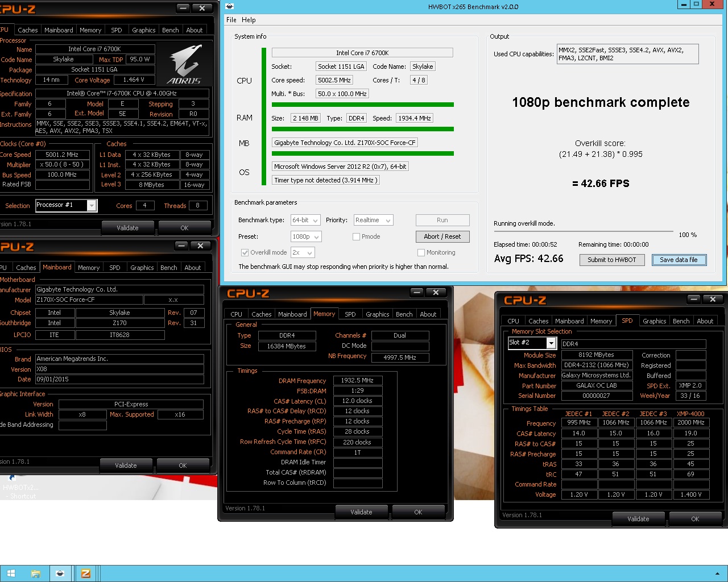The image size is (728, 582).
Task: Click Validate in the Memory window
Action: 361,512
